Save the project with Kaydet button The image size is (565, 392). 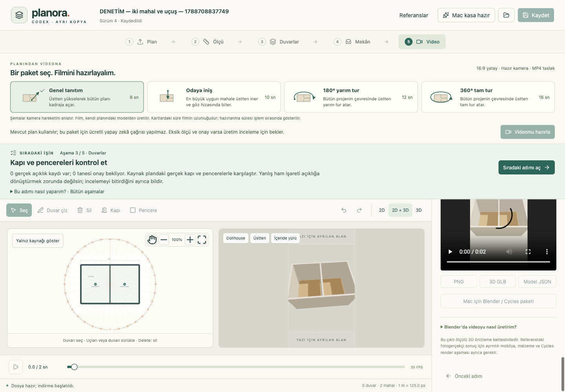click(x=536, y=15)
